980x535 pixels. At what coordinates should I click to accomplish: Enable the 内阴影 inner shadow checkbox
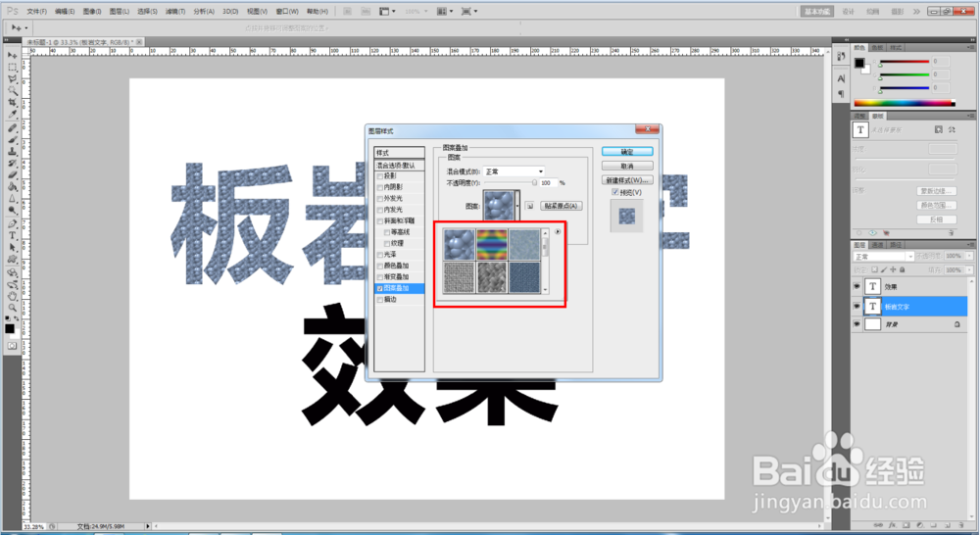pyautogui.click(x=380, y=187)
